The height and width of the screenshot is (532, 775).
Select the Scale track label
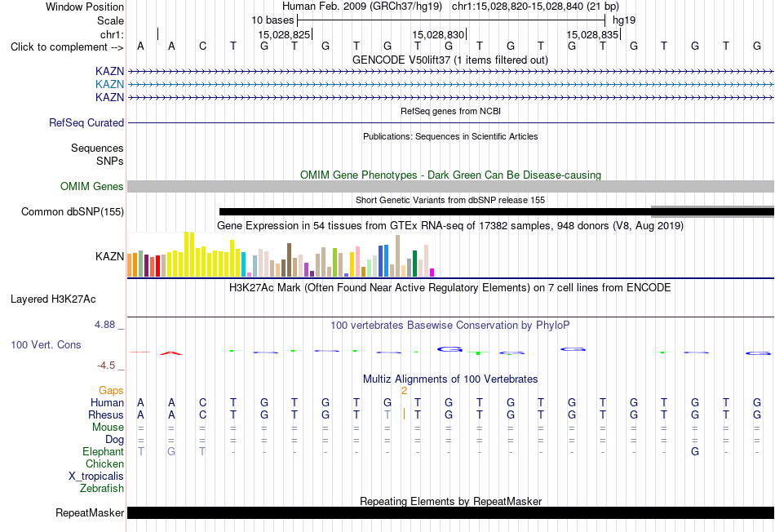110,20
